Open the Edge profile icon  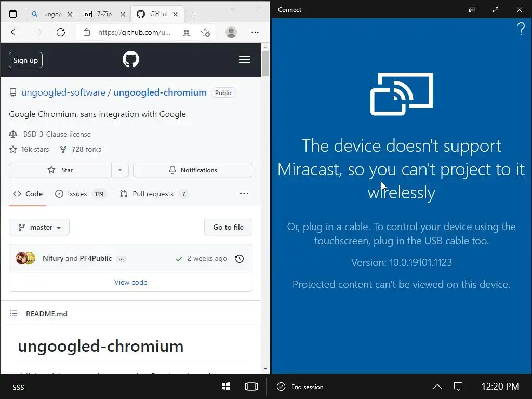(x=231, y=32)
